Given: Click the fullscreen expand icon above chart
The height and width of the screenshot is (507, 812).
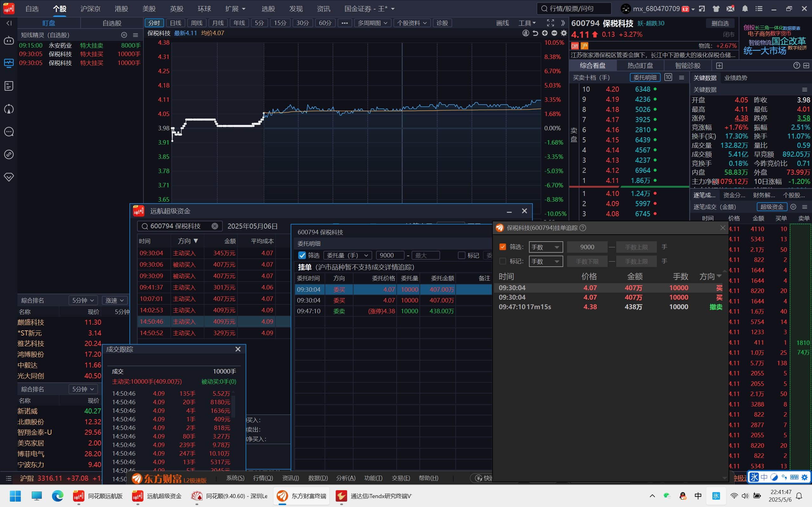Looking at the screenshot, I should [550, 23].
